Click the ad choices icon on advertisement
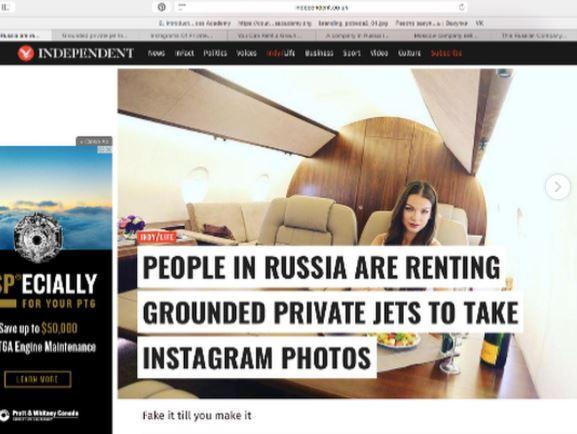The width and height of the screenshot is (577, 434). point(105,149)
